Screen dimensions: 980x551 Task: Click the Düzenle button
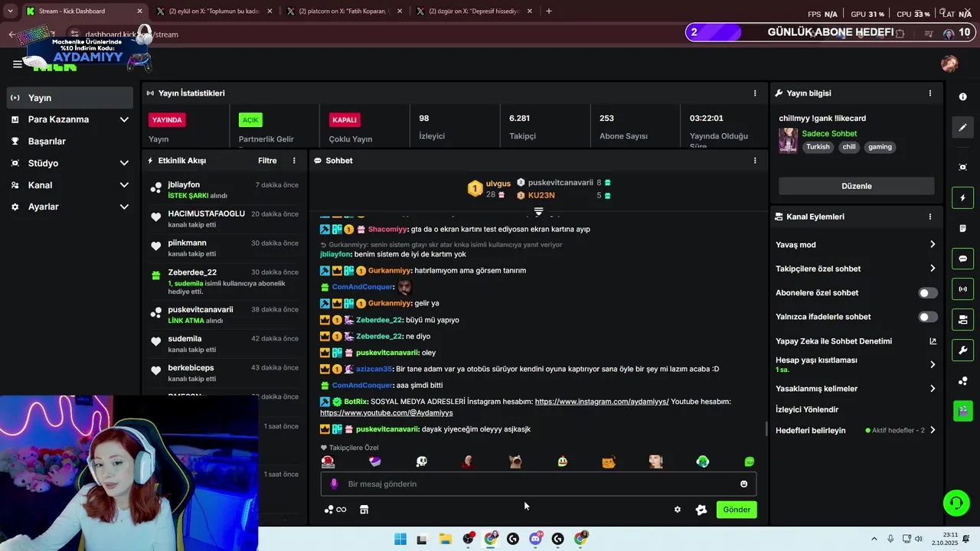click(x=856, y=186)
